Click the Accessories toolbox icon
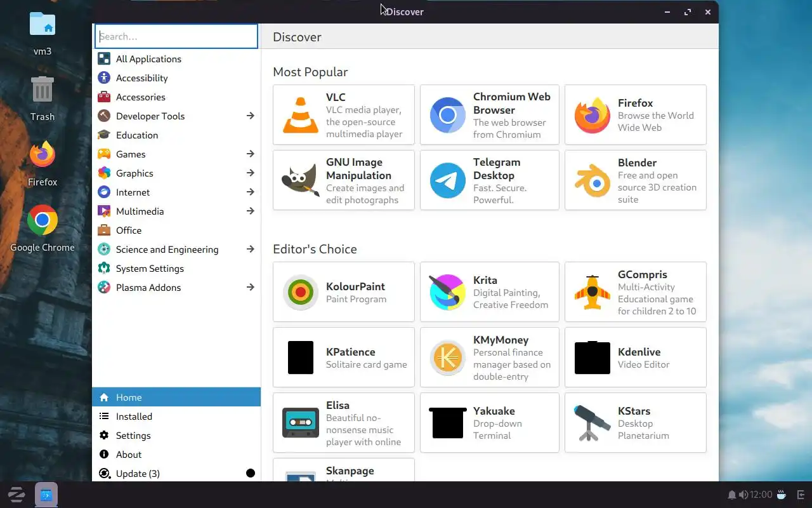Viewport: 812px width, 508px height. pos(104,97)
